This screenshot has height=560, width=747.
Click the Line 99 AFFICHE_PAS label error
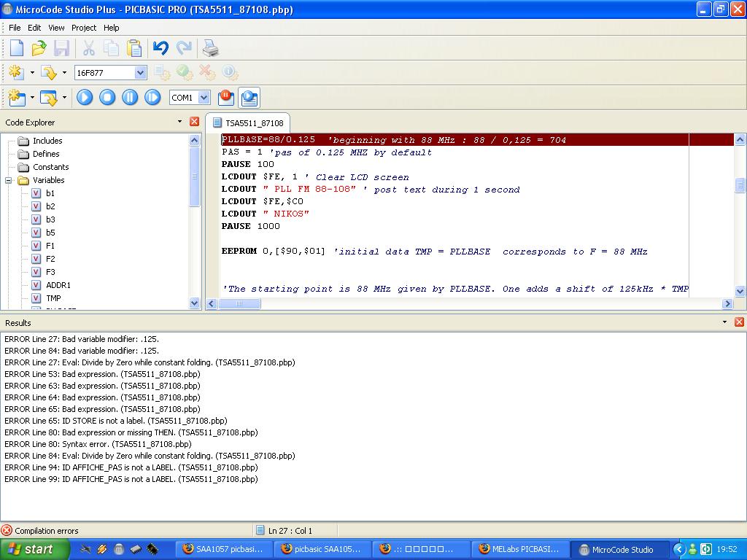pyautogui.click(x=131, y=479)
